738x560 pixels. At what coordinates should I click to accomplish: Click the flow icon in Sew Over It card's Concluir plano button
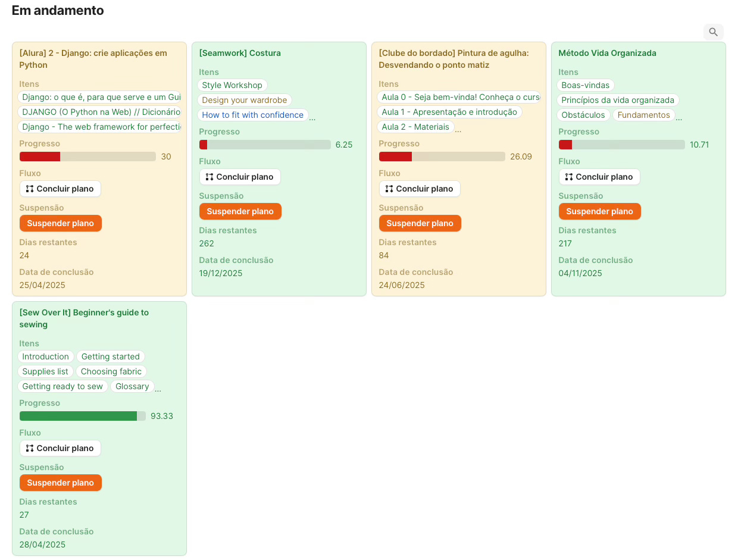tap(30, 448)
